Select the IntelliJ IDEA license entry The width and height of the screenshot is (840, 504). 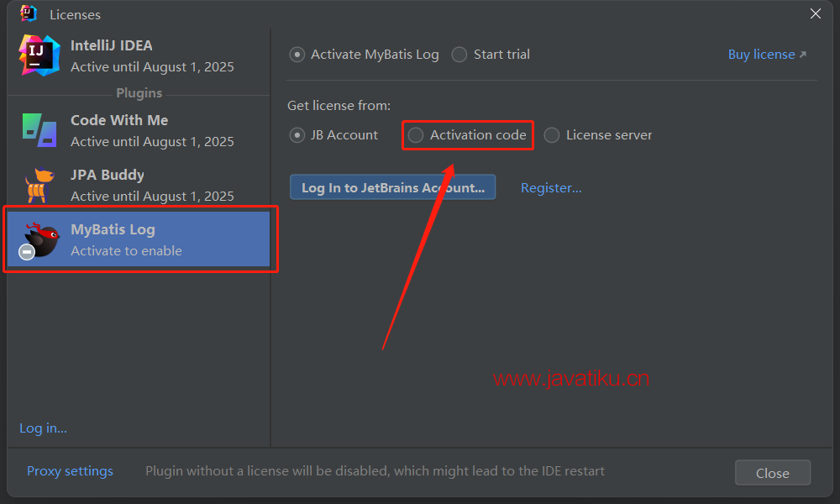click(139, 55)
